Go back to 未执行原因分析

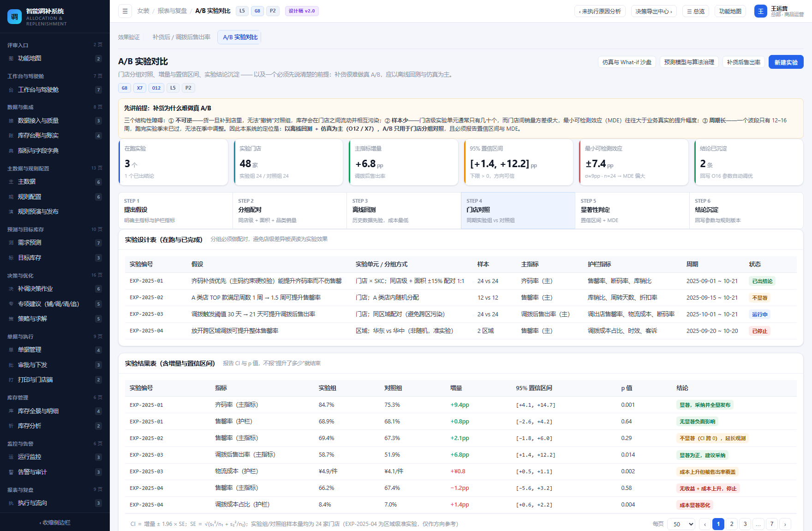coord(600,11)
